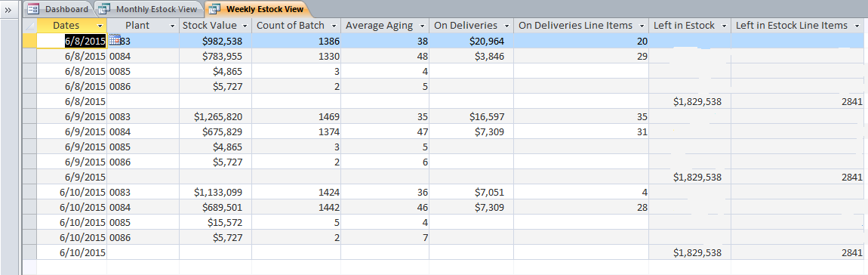Expand the Stock Value column filter arrow
Image resolution: width=868 pixels, height=275 pixels.
pyautogui.click(x=245, y=26)
